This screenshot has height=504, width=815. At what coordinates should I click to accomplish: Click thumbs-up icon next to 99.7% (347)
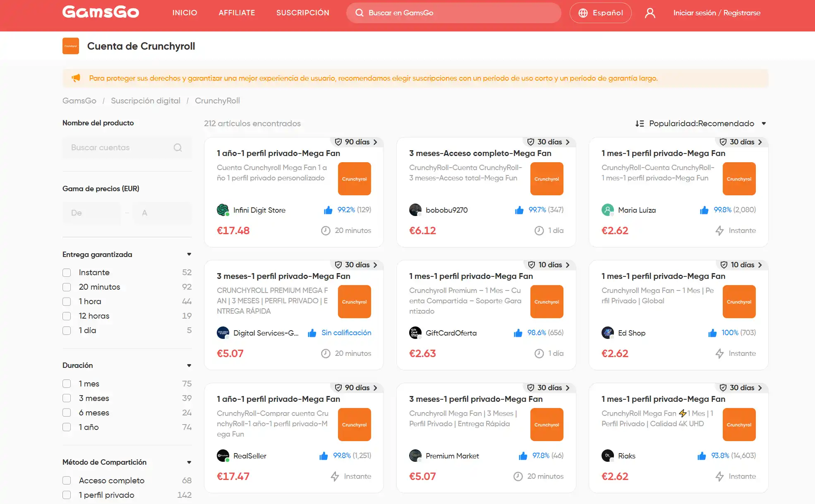click(519, 210)
